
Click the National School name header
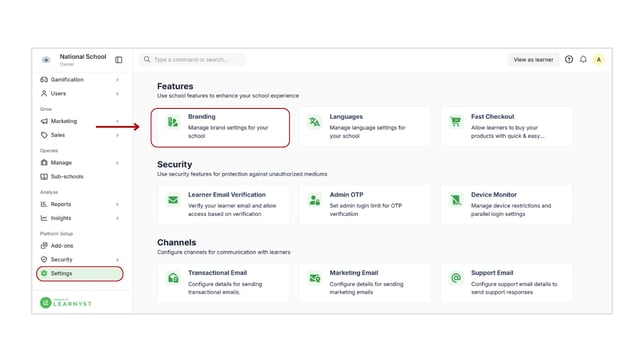(x=83, y=57)
